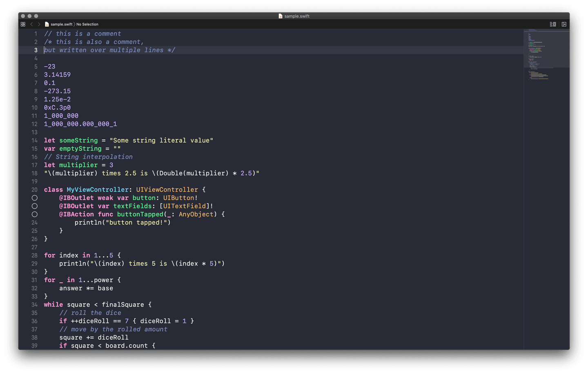Connect the buttonTapped action circle on line 23
Image resolution: width=588 pixels, height=374 pixels.
point(35,214)
